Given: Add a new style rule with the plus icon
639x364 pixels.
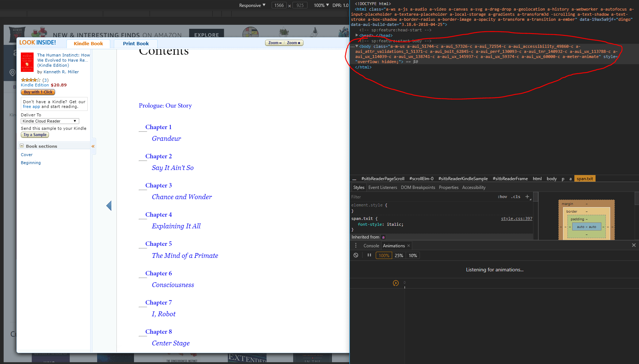Looking at the screenshot, I should click(x=527, y=197).
